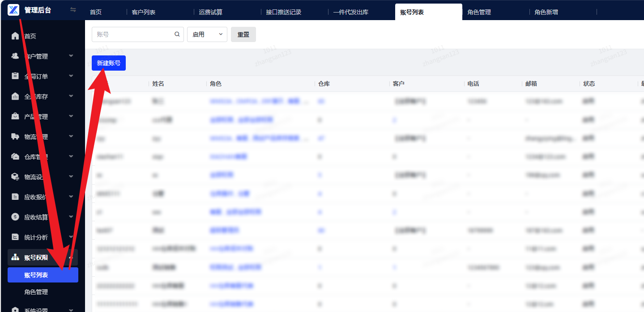Switch to the 客户列表 tab

click(144, 12)
